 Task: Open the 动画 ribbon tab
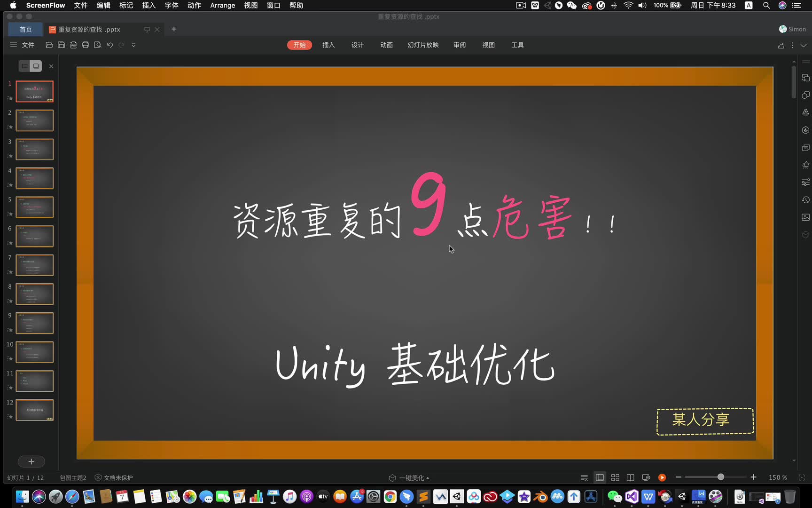[386, 45]
